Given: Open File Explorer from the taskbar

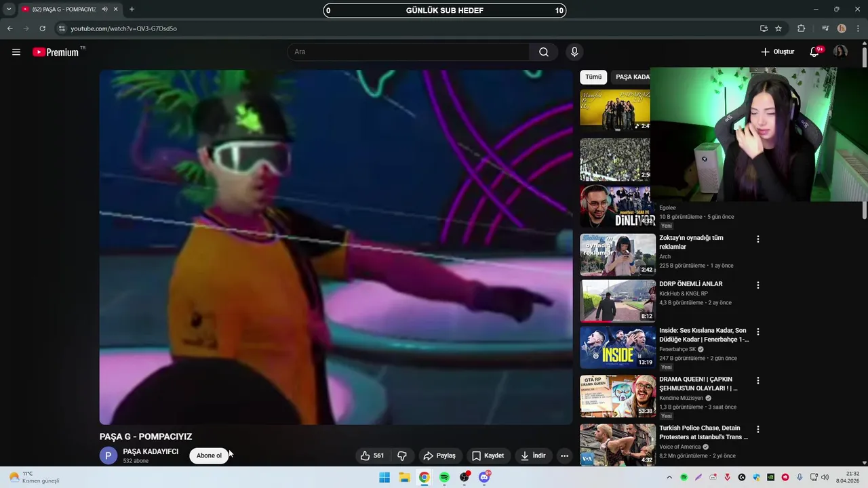Looking at the screenshot, I should (x=404, y=477).
